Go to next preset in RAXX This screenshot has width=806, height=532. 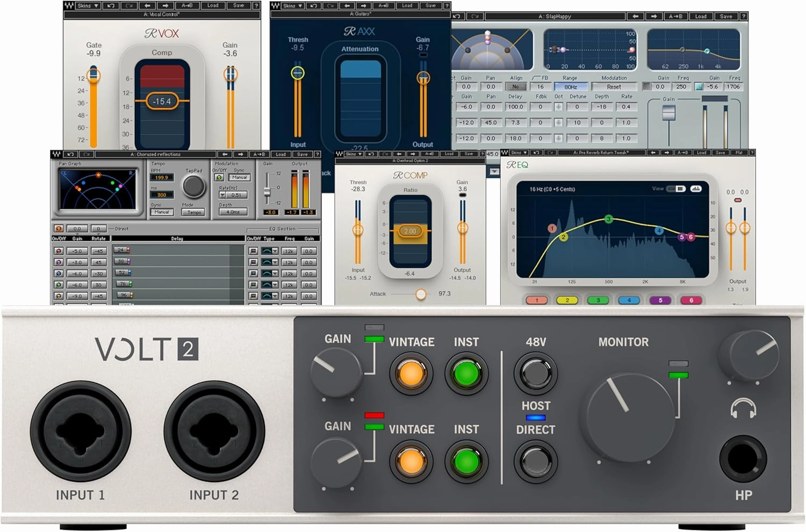(x=364, y=5)
